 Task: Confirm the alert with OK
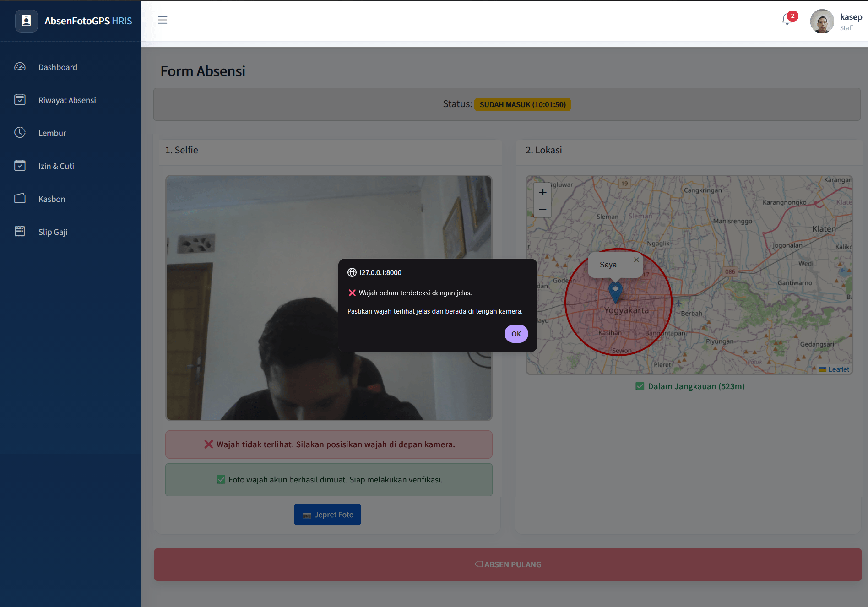(516, 334)
